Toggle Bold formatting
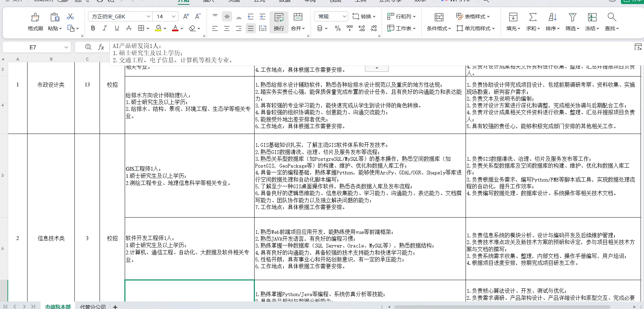The image size is (644, 309). [x=93, y=28]
